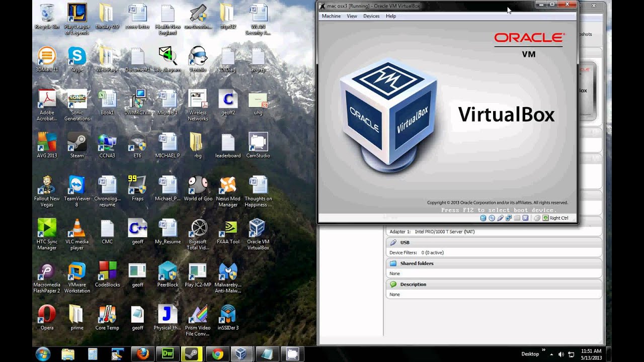
Task: Click the Shared folders section header in Manager
Action: point(494,263)
